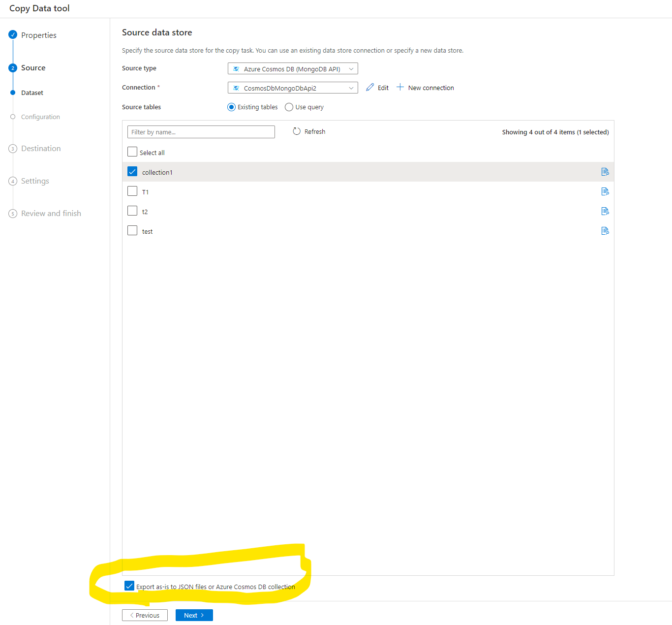Click the pencil Edit connection icon
This screenshot has width=672, height=625.
(x=370, y=87)
